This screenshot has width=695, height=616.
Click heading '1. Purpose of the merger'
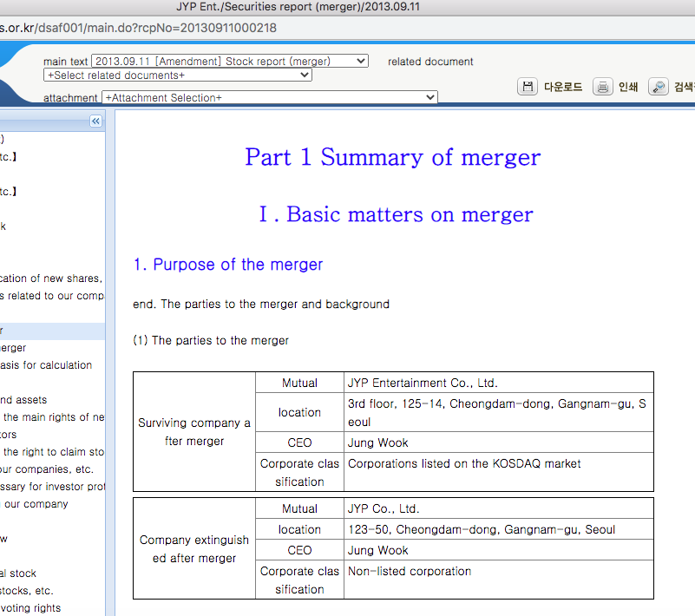pyautogui.click(x=228, y=265)
